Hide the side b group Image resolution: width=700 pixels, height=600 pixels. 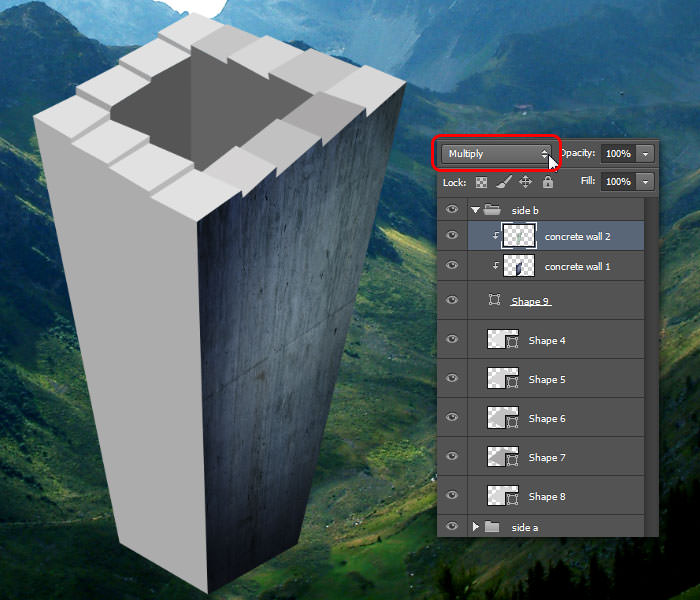452,209
